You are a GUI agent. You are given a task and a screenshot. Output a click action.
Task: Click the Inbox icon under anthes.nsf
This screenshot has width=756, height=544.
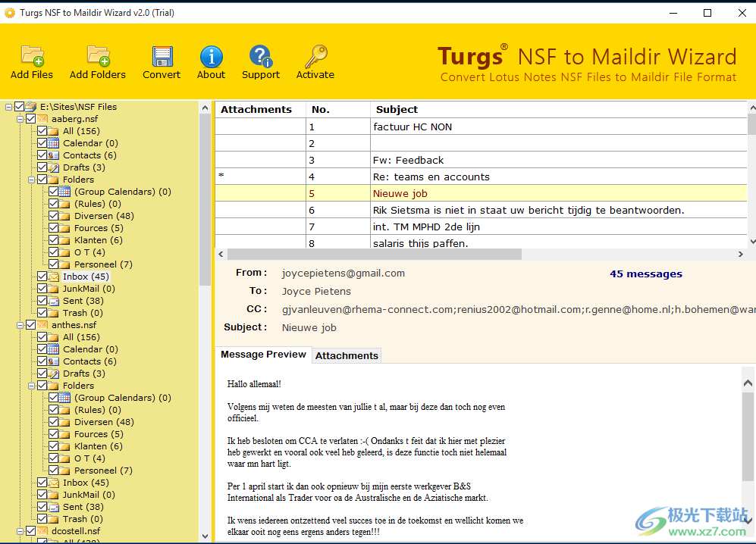point(54,483)
